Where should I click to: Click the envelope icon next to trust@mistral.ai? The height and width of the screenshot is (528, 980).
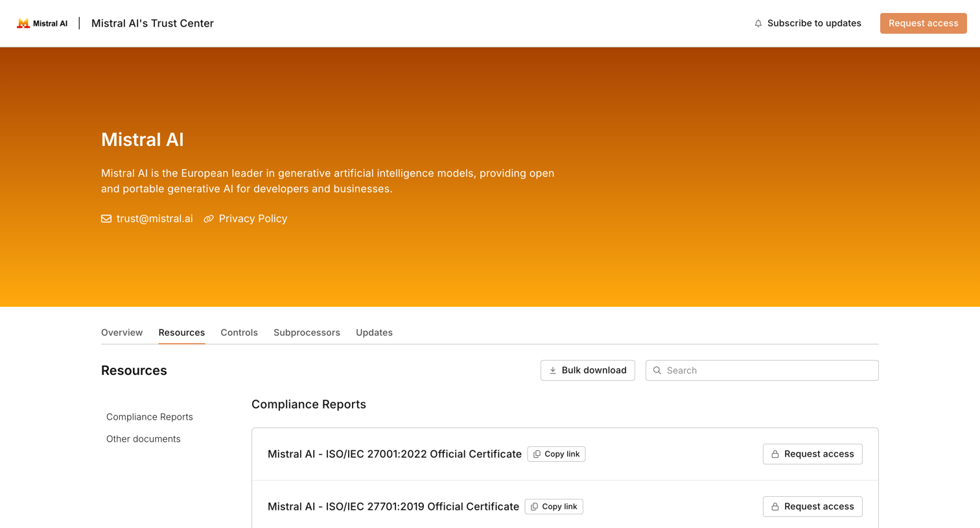(x=106, y=219)
